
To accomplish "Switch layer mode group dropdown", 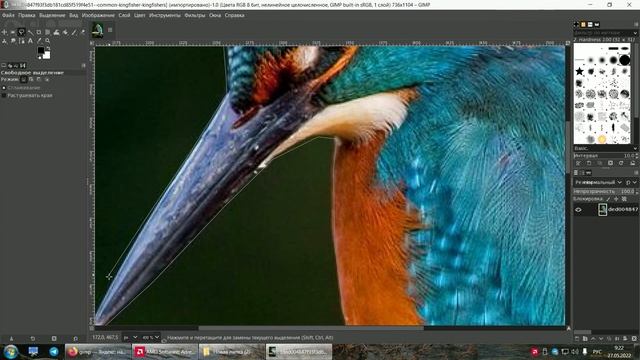I will pos(631,182).
